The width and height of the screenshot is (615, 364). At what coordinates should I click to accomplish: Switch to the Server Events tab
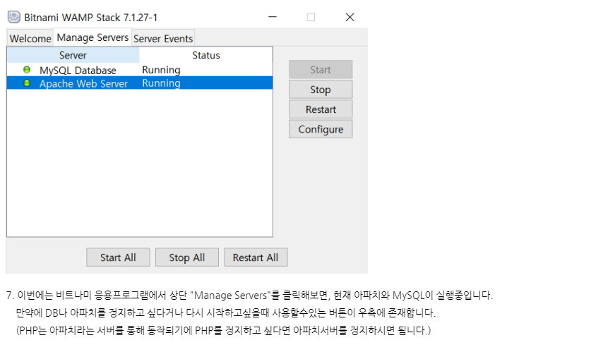[x=163, y=38]
